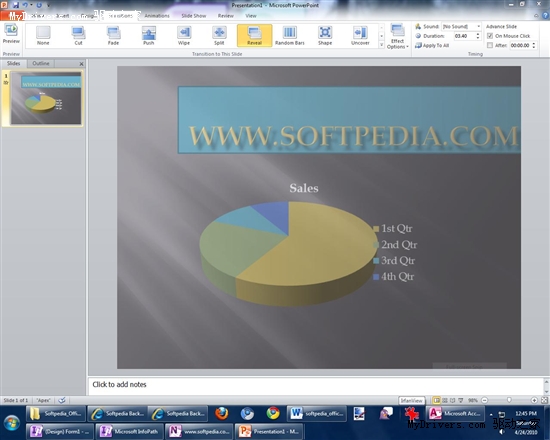
Task: Open the Review ribbon tab
Action: 226,16
